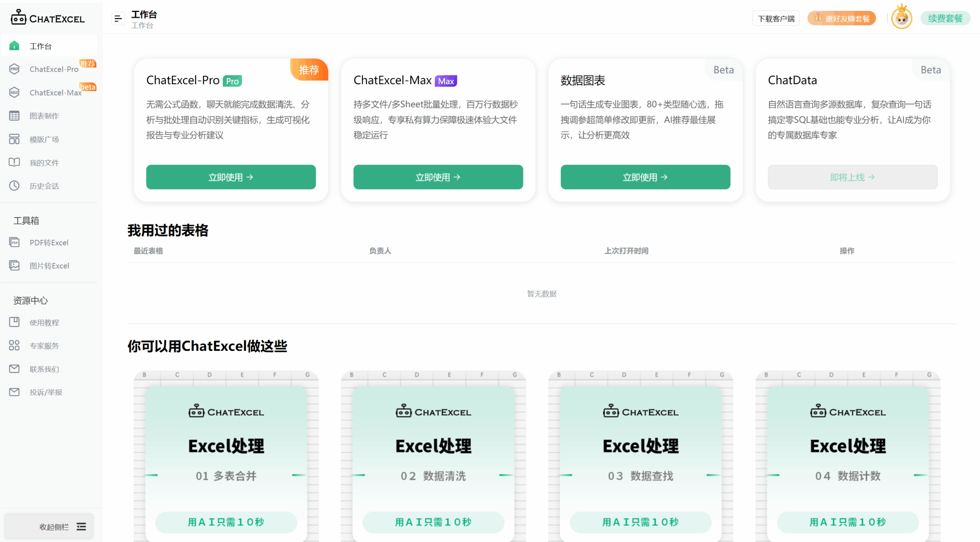Screen dimensions: 980x542
Task: Open the 模版广场 template plaza
Action: [x=44, y=139]
